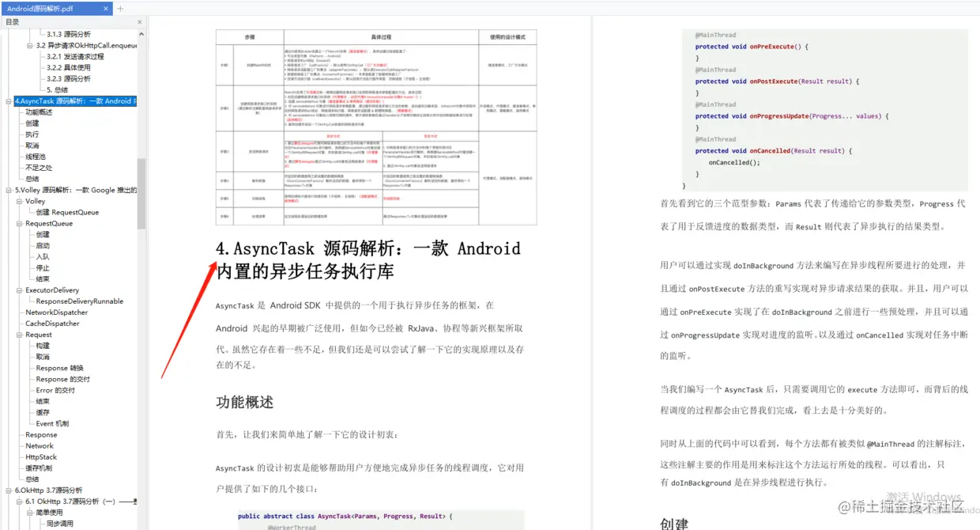Jump to 停止 in outline

click(x=43, y=268)
